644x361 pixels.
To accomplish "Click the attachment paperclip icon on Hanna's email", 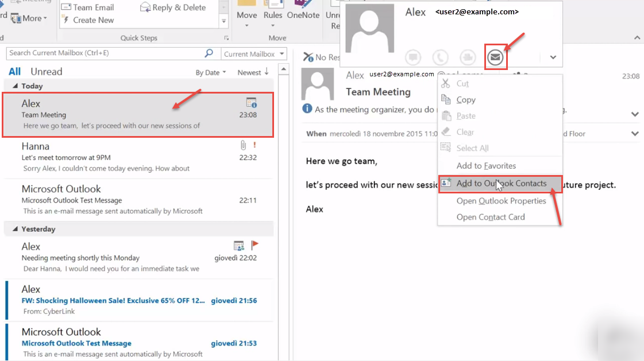I will click(x=243, y=145).
